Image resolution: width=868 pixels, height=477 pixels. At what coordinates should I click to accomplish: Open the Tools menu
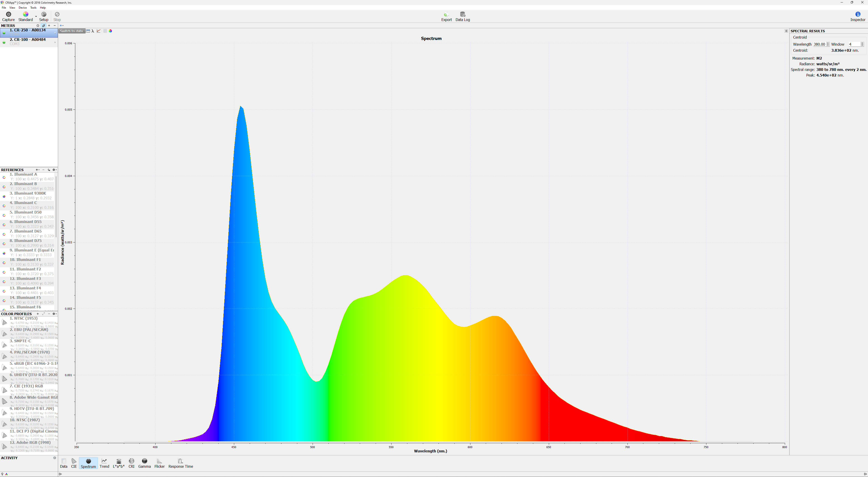point(33,8)
